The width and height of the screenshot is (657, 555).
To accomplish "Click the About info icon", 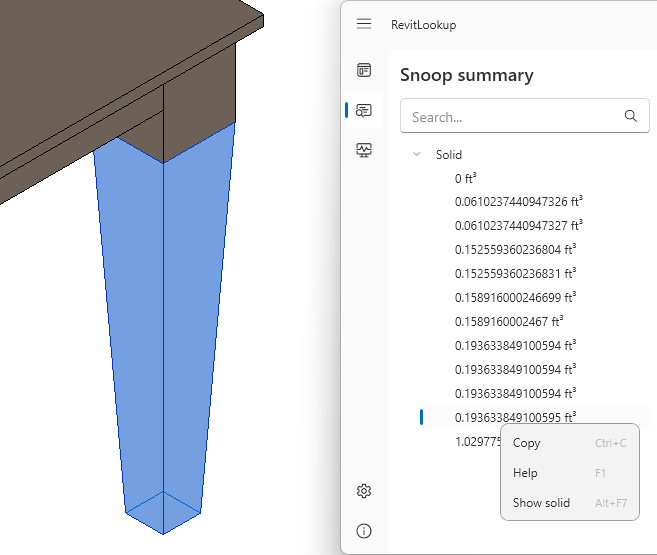I will (364, 531).
